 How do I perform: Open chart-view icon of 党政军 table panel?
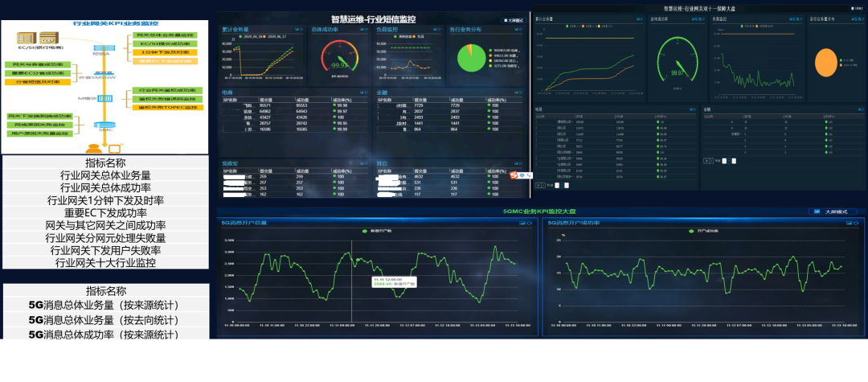[362, 163]
